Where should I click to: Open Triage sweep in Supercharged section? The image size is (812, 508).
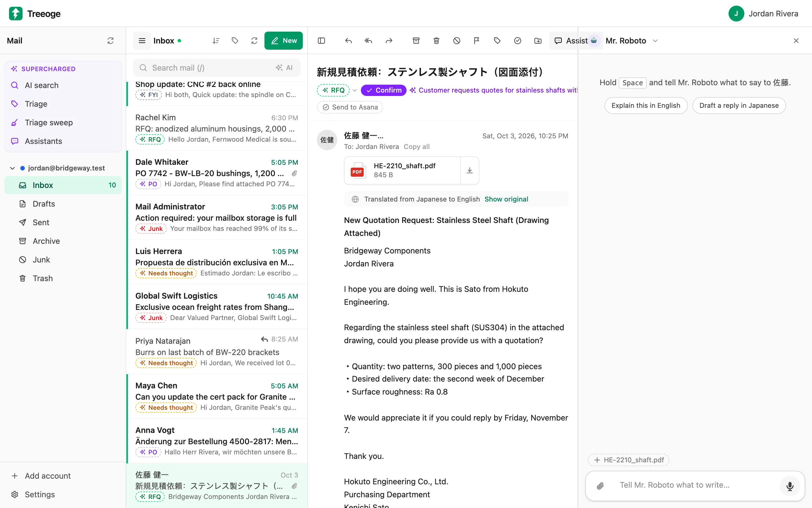click(x=63, y=123)
